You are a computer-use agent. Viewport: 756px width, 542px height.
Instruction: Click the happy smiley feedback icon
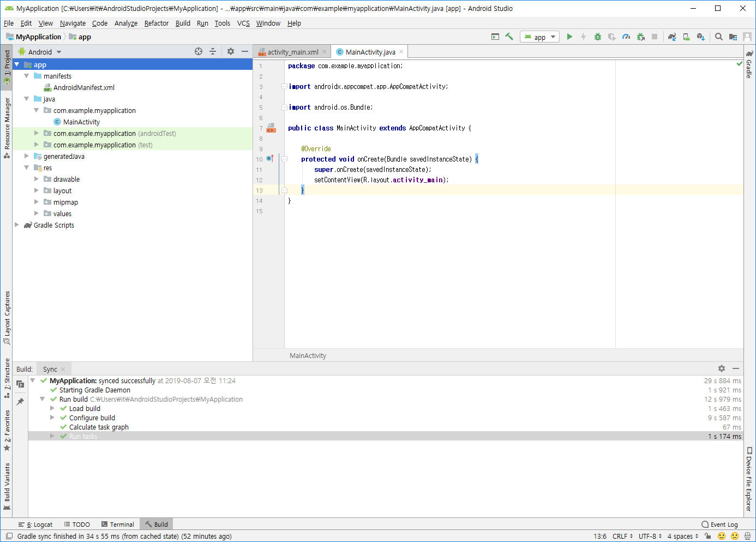click(722, 536)
